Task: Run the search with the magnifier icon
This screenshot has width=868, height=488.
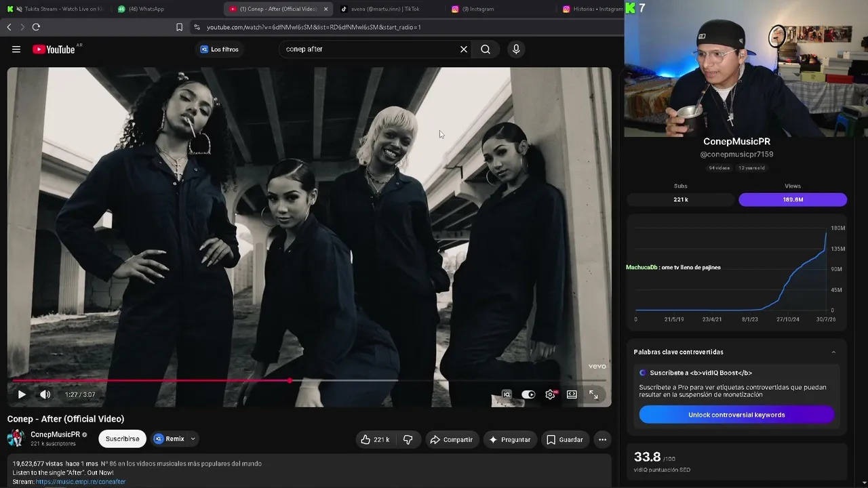Action: 486,49
